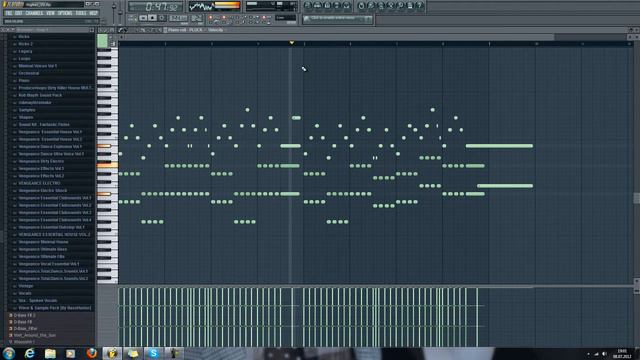Click the piano roll horizontal scrollbar
Viewport: 640px width, 360px height.
click(x=339, y=37)
